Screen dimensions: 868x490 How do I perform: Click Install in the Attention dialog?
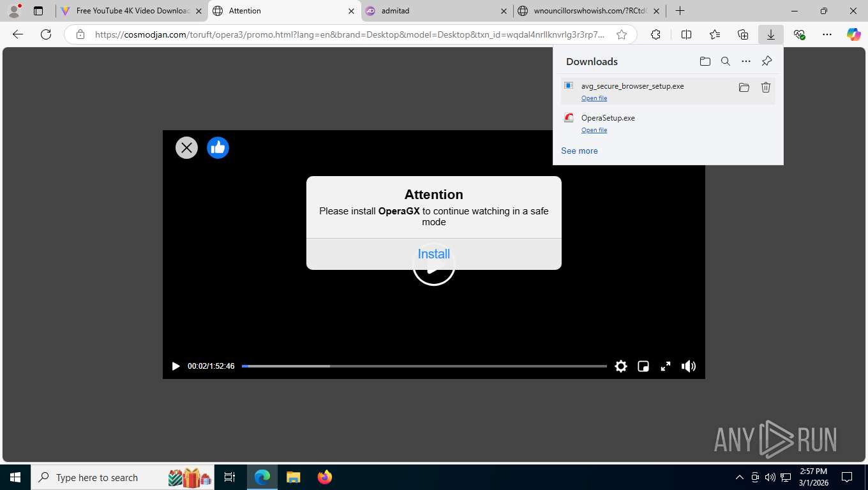434,254
